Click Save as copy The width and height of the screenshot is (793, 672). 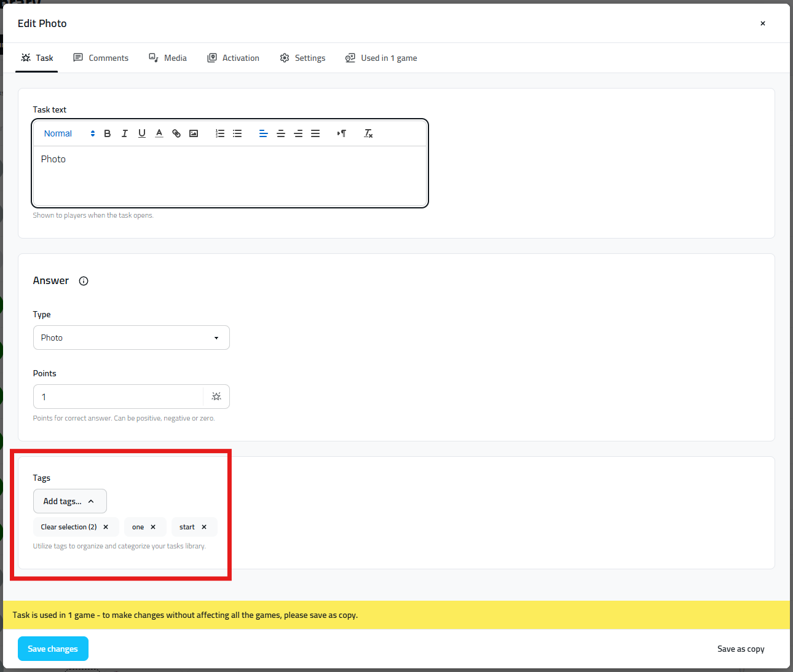point(741,649)
